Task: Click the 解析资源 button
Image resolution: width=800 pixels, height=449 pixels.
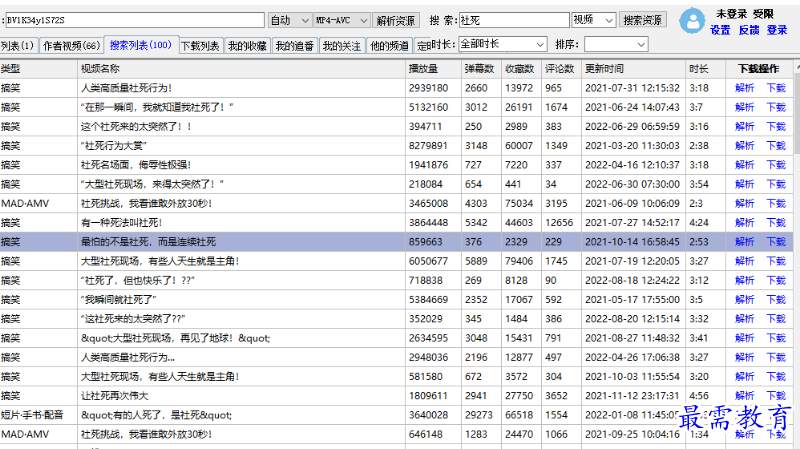Action: (x=396, y=20)
